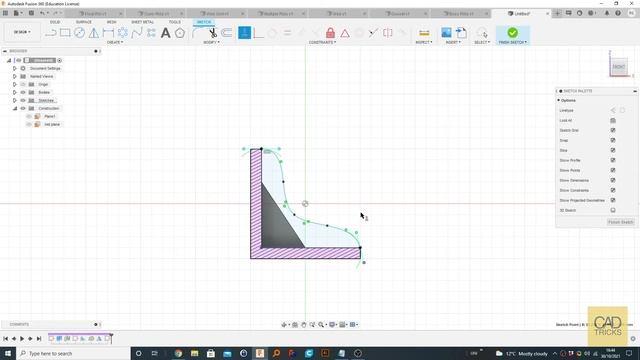The image size is (640, 360).
Task: Select the Line sketch tool
Action: coord(51,33)
